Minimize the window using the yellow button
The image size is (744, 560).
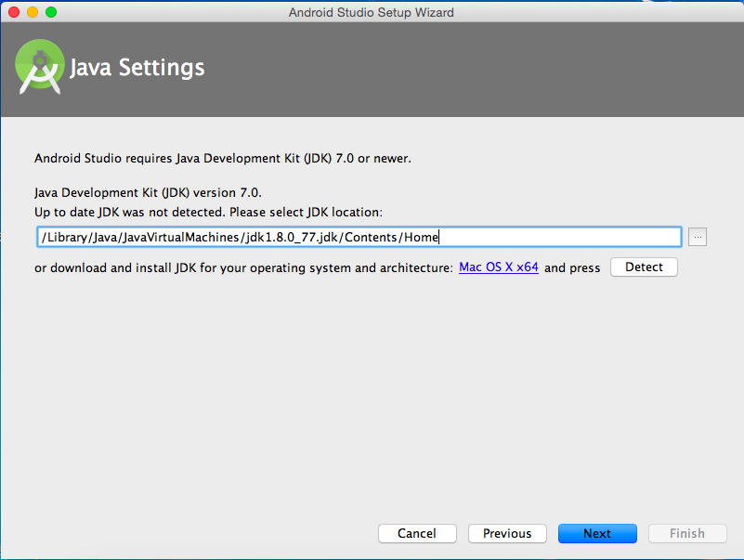pyautogui.click(x=33, y=12)
